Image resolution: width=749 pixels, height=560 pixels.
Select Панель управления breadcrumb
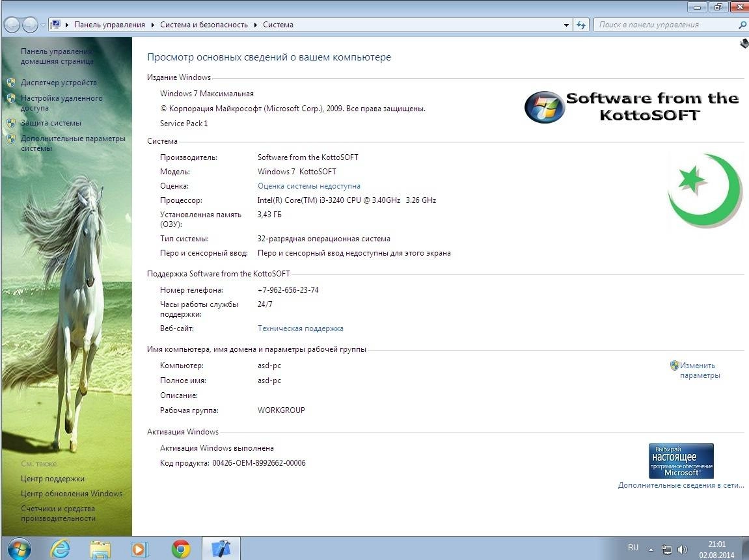pyautogui.click(x=109, y=25)
